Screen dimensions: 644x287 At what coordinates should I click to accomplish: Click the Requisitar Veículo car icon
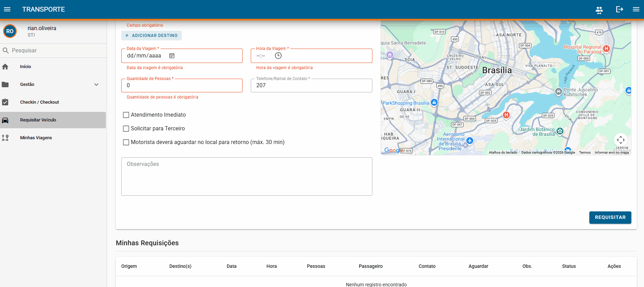click(x=5, y=120)
